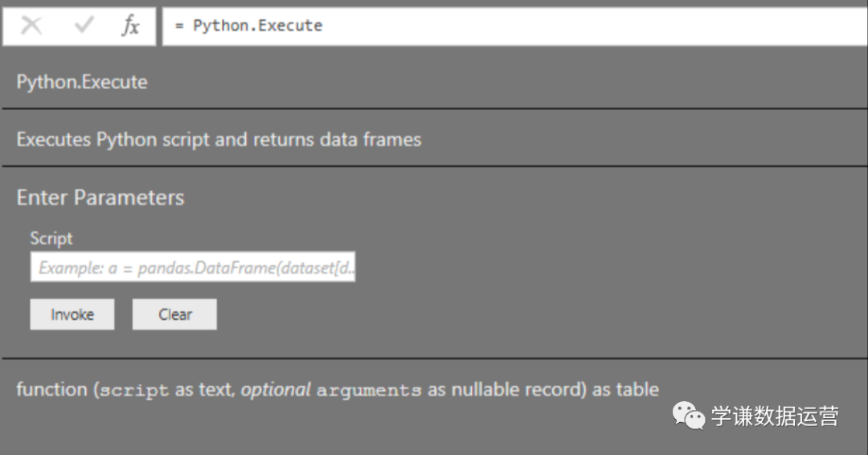Click 'arguments' in the function signature
Viewport: 868px width, 455px height.
coord(369,390)
